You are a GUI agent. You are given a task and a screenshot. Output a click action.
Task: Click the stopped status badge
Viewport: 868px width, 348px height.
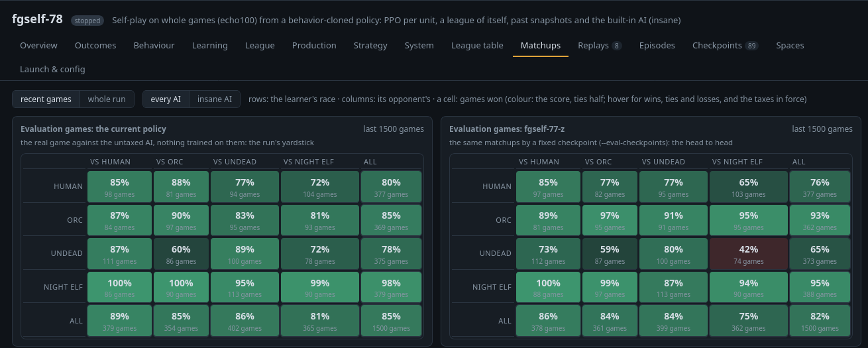point(87,21)
